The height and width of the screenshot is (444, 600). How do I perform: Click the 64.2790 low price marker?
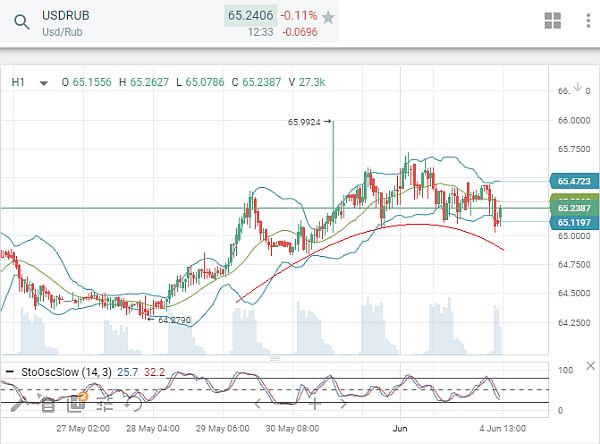[170, 320]
